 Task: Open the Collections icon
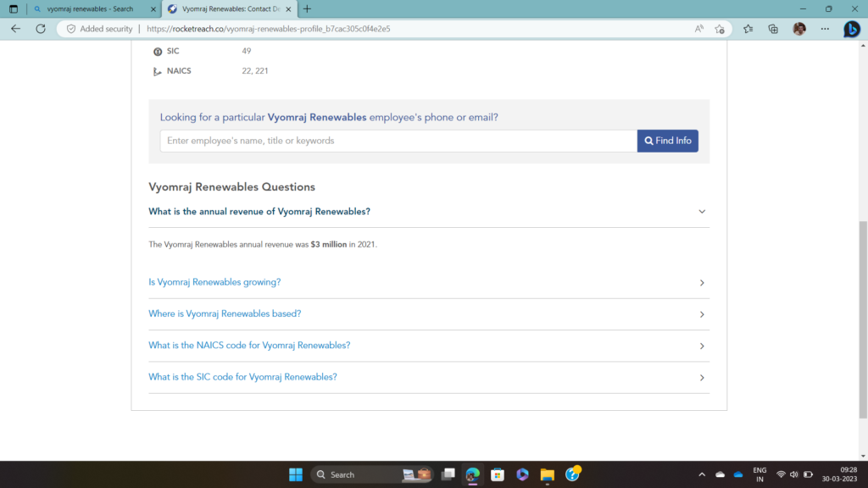(x=773, y=29)
